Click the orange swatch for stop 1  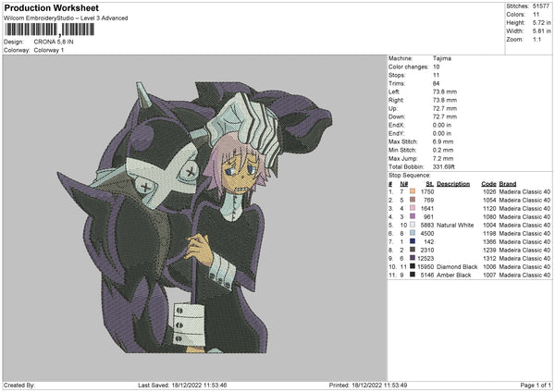[x=413, y=191]
